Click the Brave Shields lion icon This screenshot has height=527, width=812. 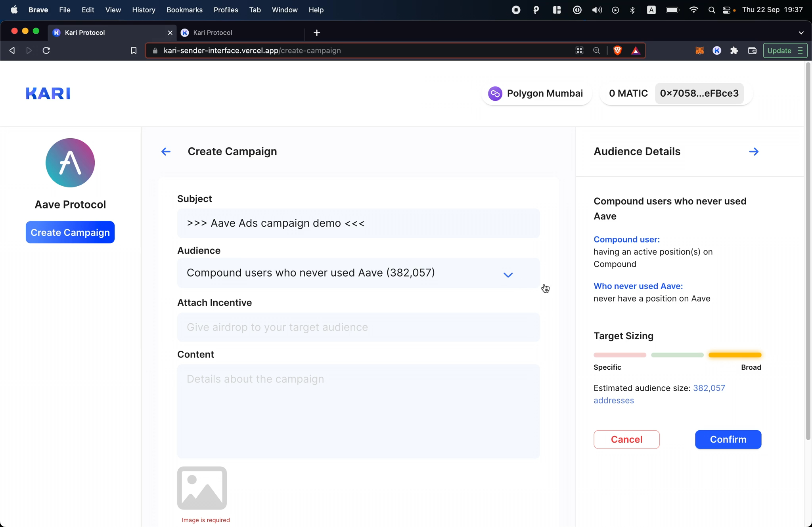[x=617, y=50]
